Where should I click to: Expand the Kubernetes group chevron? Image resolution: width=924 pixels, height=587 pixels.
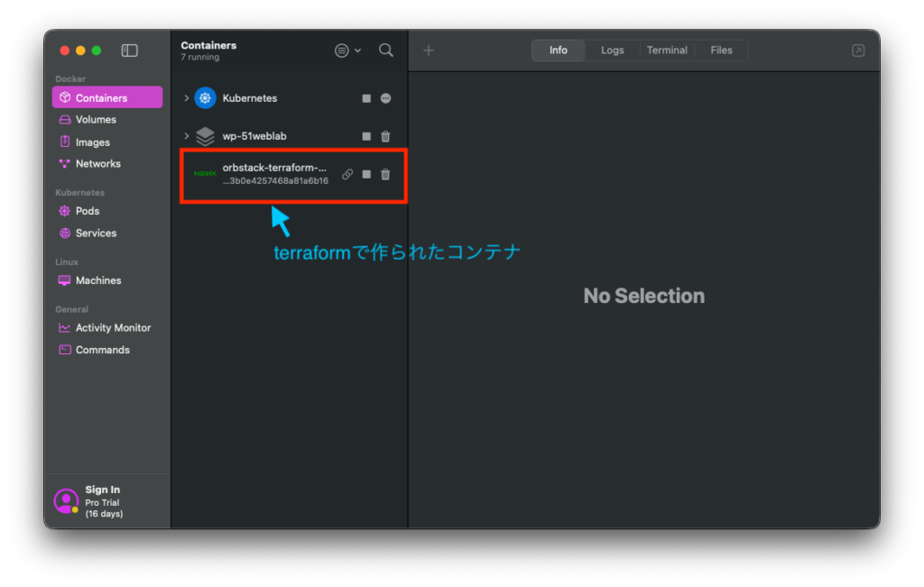click(x=186, y=98)
